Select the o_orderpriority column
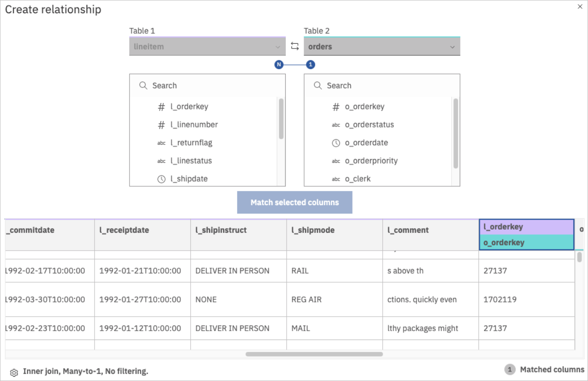588x381 pixels. click(x=371, y=161)
